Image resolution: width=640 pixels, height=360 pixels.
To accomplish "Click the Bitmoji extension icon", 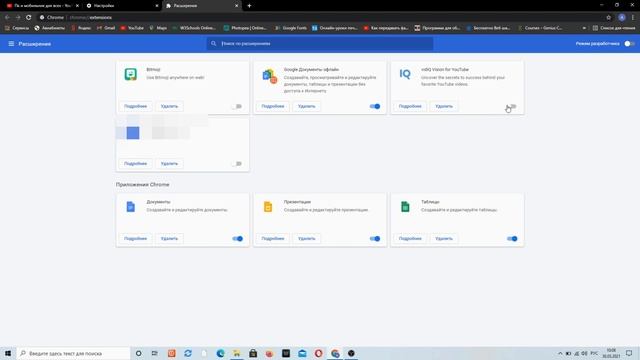I will 131,74.
